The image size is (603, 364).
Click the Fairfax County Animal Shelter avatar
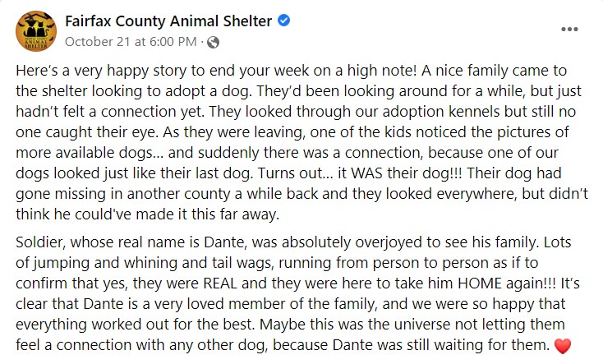[36, 30]
